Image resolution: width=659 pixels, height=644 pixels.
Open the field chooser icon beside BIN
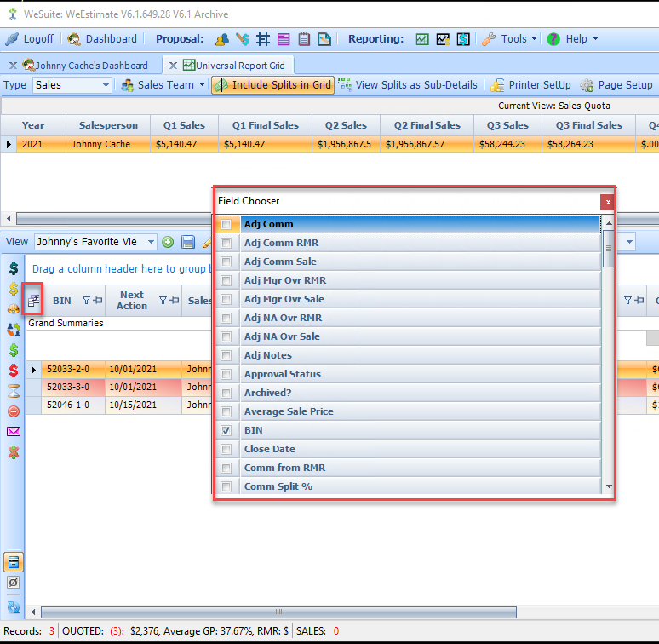coord(33,301)
